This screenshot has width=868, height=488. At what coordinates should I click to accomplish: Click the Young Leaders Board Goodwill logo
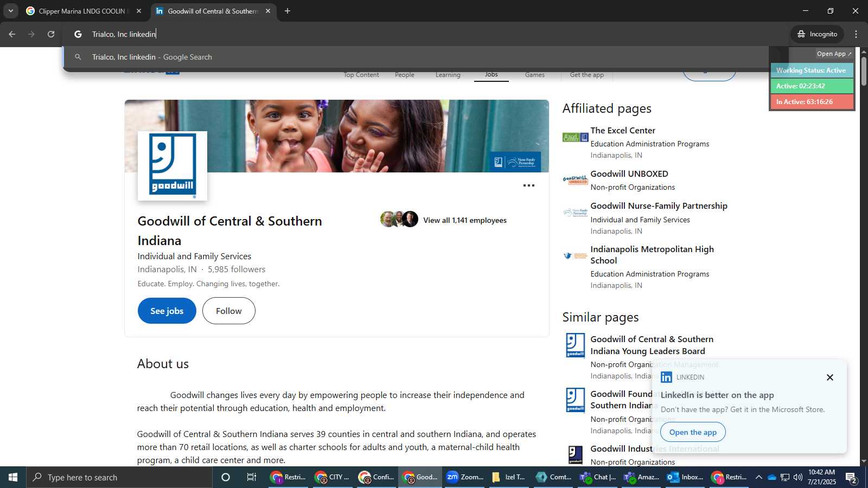[575, 345]
